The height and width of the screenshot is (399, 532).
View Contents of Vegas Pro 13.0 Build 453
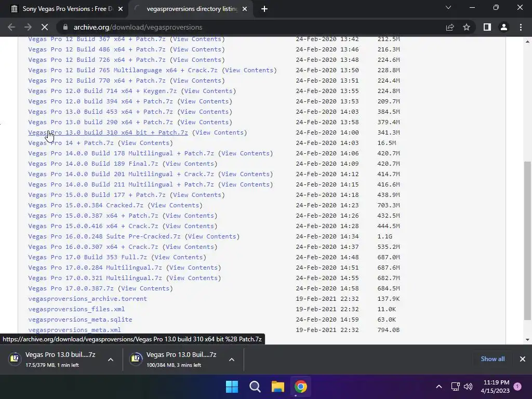pyautogui.click(x=205, y=112)
